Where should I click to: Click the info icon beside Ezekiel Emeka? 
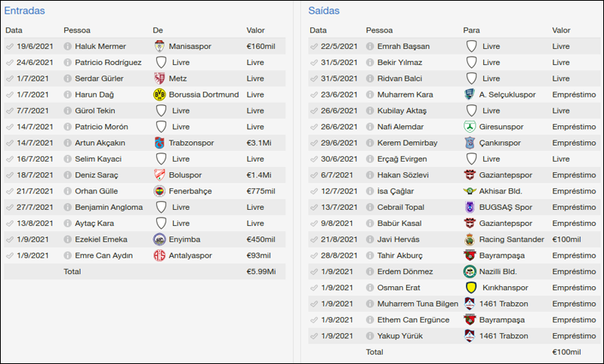click(x=68, y=239)
